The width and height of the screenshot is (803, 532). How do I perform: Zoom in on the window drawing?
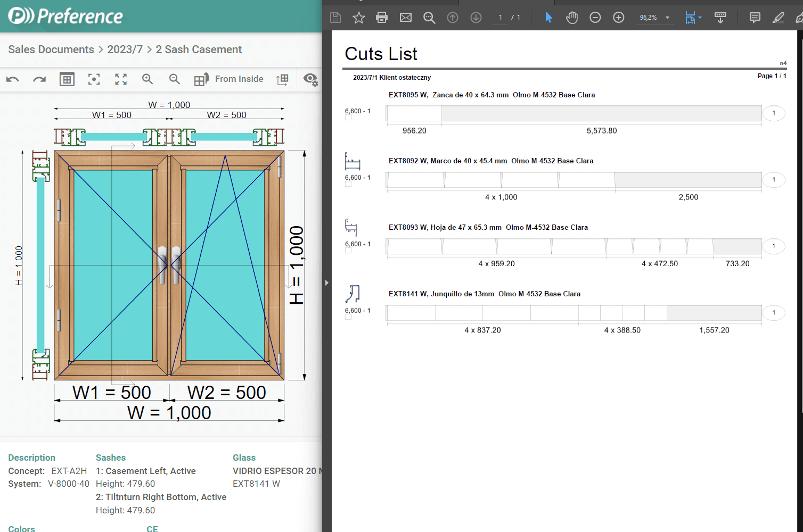tap(148, 79)
